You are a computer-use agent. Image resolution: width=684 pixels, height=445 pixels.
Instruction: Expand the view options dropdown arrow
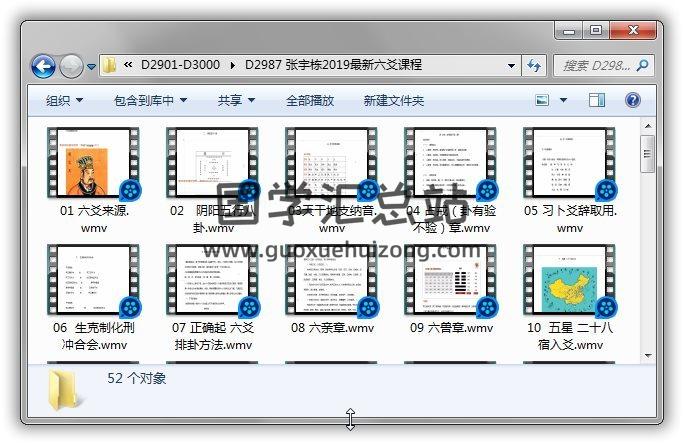pos(564,101)
